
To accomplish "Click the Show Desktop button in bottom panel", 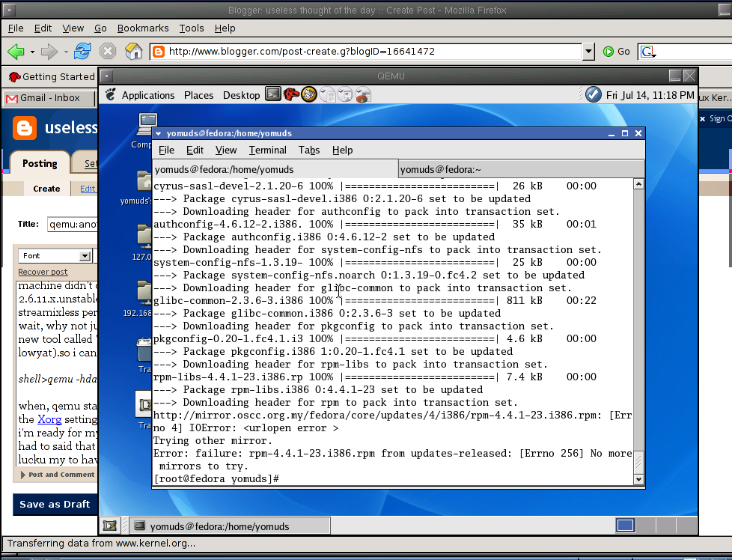I will tap(110, 526).
